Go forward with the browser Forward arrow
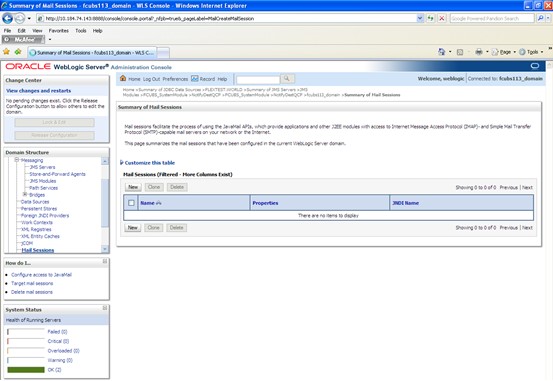The image size is (553, 381). (x=20, y=18)
